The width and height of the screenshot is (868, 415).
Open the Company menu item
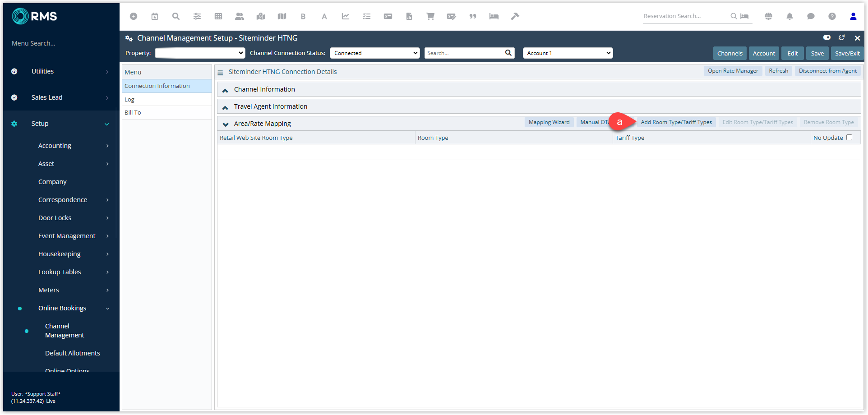pos(52,182)
